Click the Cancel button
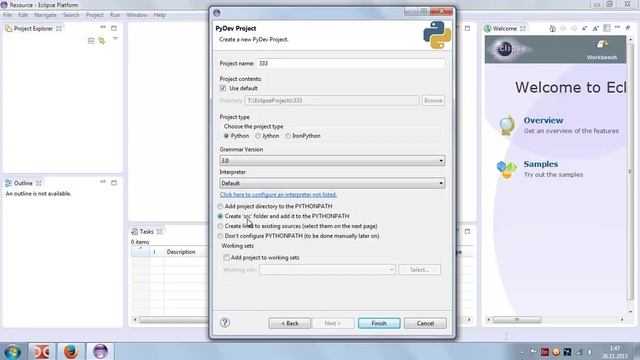The image size is (640, 360). (425, 323)
